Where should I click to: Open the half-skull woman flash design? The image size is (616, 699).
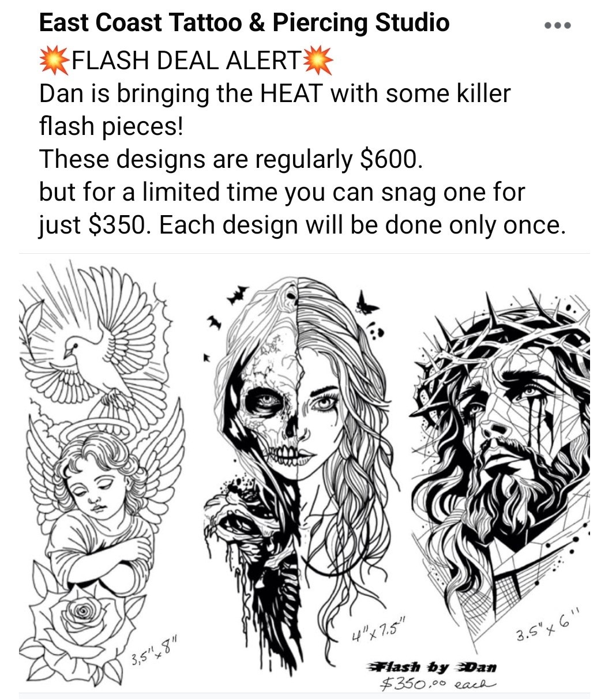pos(294,461)
